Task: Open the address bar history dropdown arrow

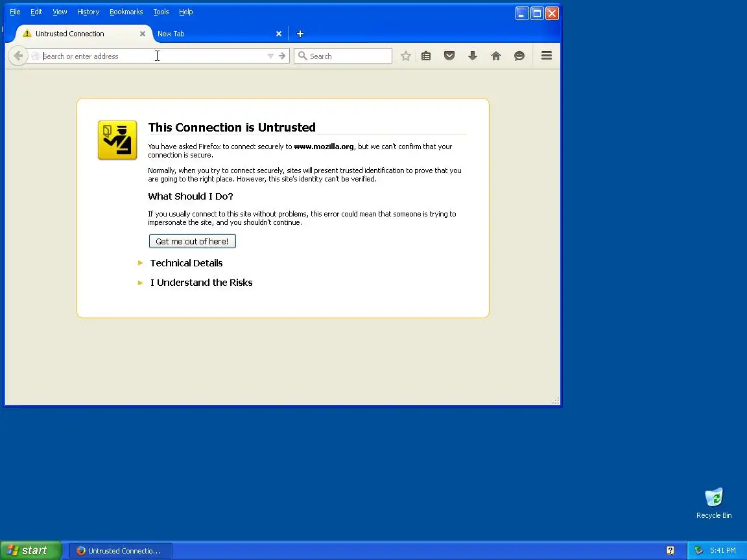Action: coord(270,56)
